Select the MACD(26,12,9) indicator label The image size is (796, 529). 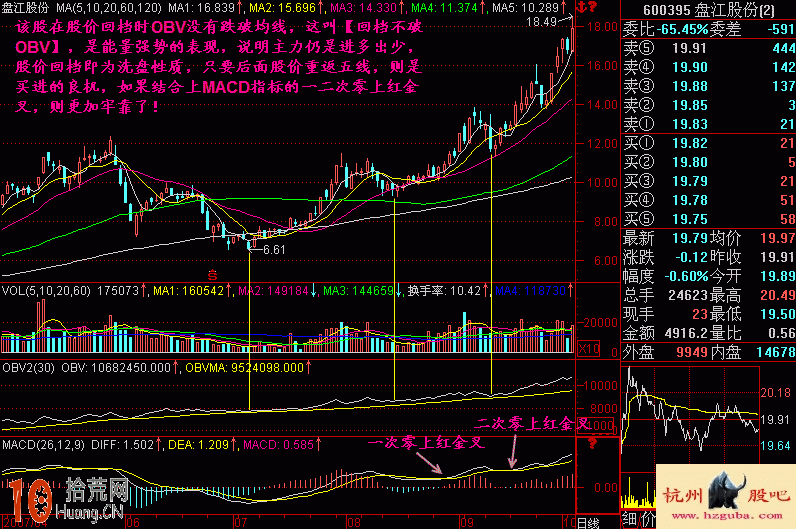pyautogui.click(x=44, y=445)
